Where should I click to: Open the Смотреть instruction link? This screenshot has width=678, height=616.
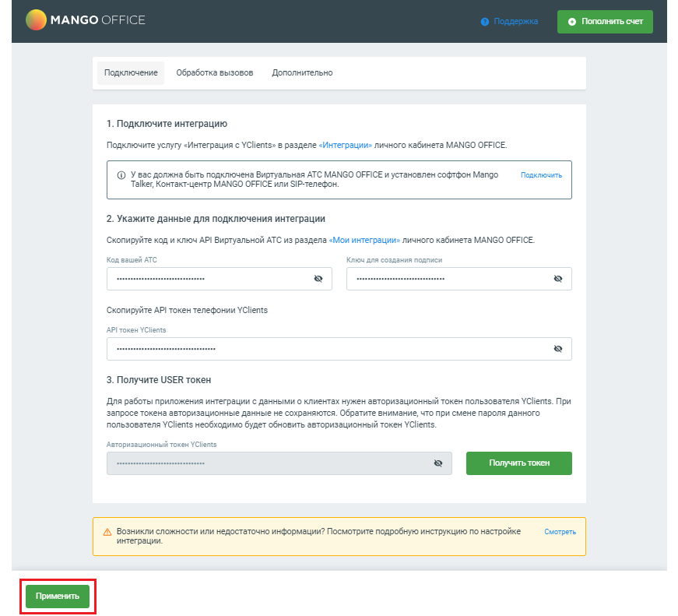(560, 532)
